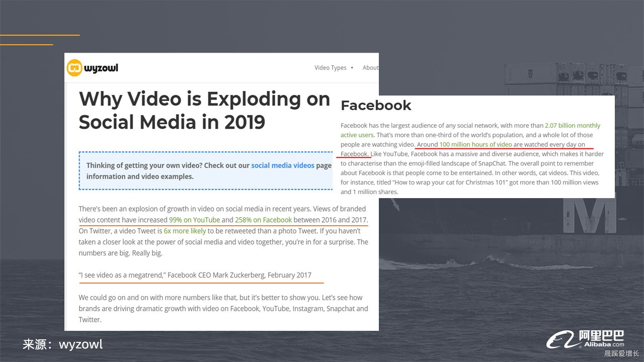Click the Facebook section heading
The height and width of the screenshot is (362, 644).
(x=376, y=106)
